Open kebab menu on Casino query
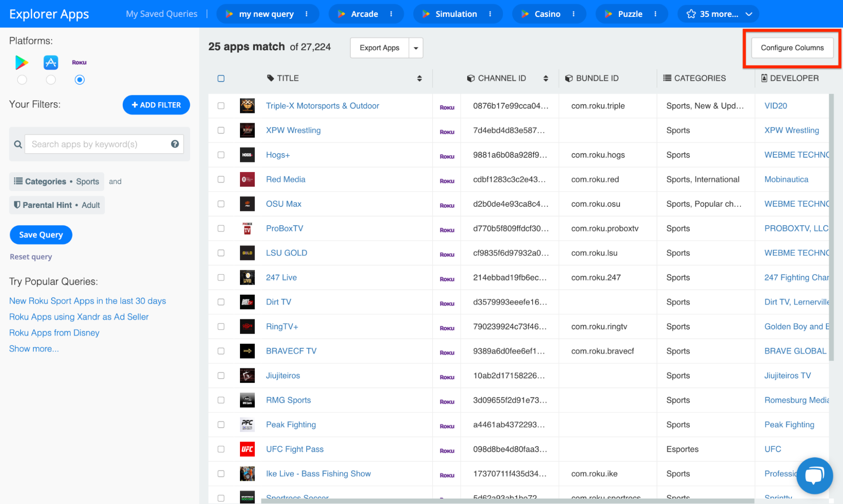The height and width of the screenshot is (504, 843). point(574,14)
